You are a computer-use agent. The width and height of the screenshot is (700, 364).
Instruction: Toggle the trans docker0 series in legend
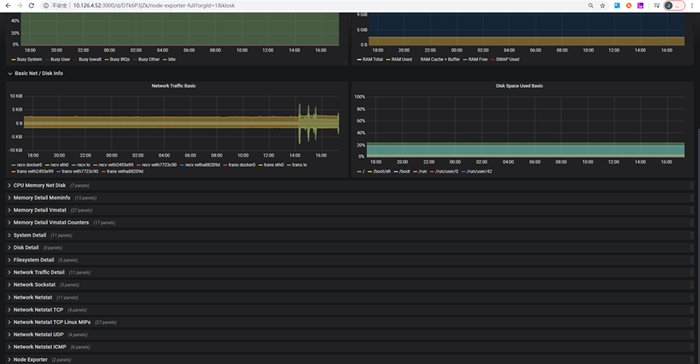[x=242, y=165]
